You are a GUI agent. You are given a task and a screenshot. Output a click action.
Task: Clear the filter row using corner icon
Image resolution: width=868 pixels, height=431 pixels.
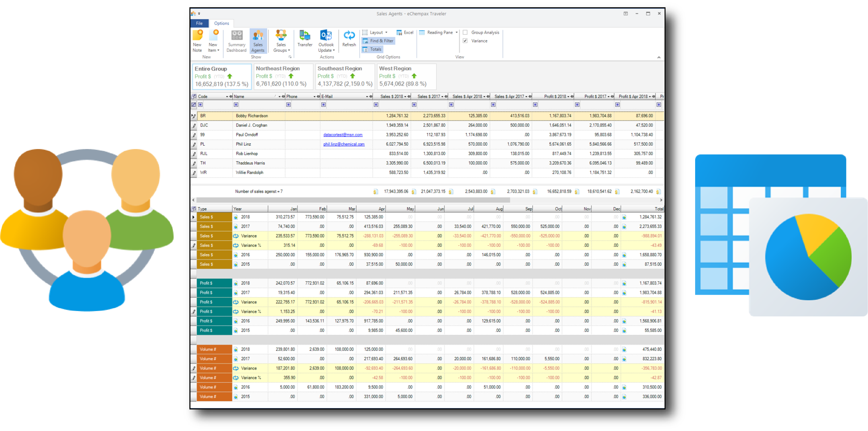click(x=194, y=105)
